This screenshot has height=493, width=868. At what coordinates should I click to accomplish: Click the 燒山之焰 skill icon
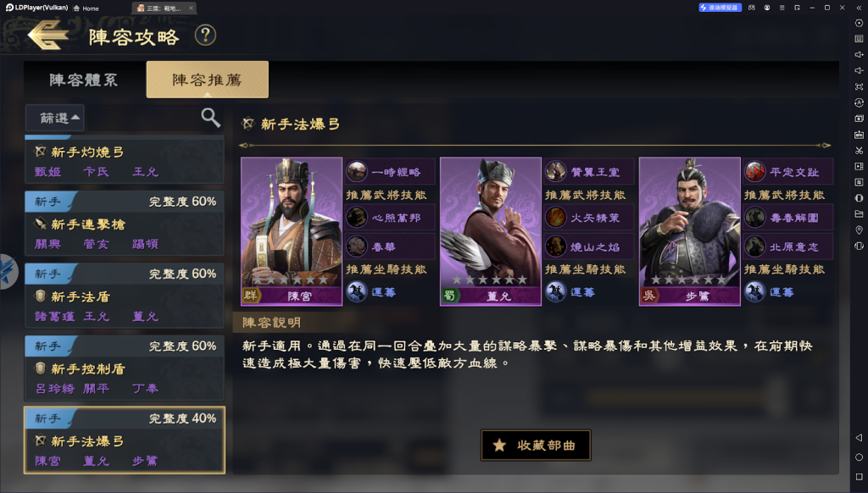(556, 246)
